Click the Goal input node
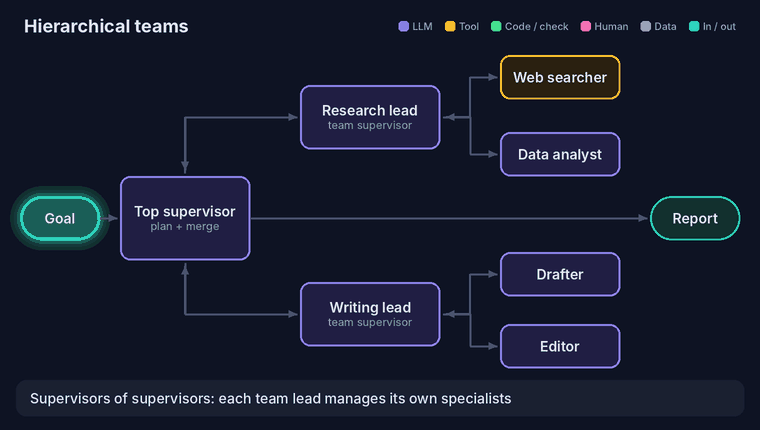760x430 pixels. coord(60,218)
